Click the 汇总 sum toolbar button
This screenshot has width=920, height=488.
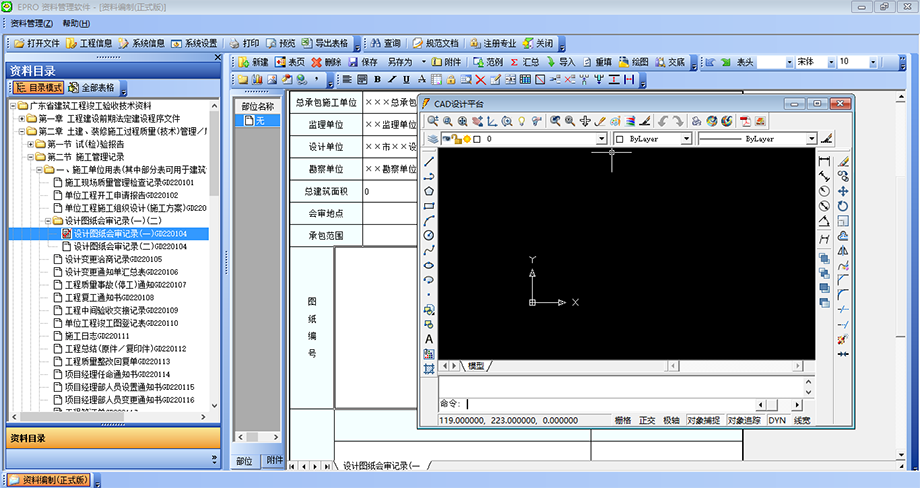click(525, 62)
